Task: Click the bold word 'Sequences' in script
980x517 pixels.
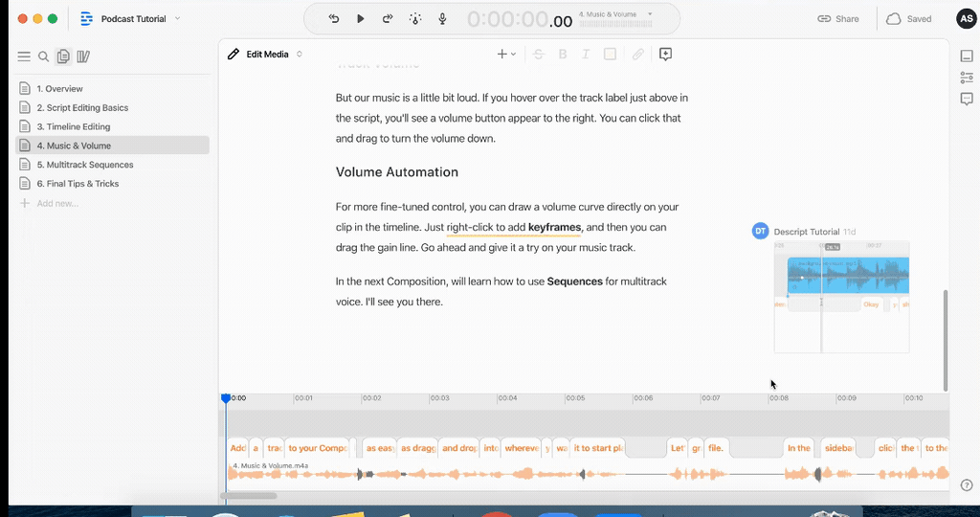Action: pyautogui.click(x=574, y=281)
